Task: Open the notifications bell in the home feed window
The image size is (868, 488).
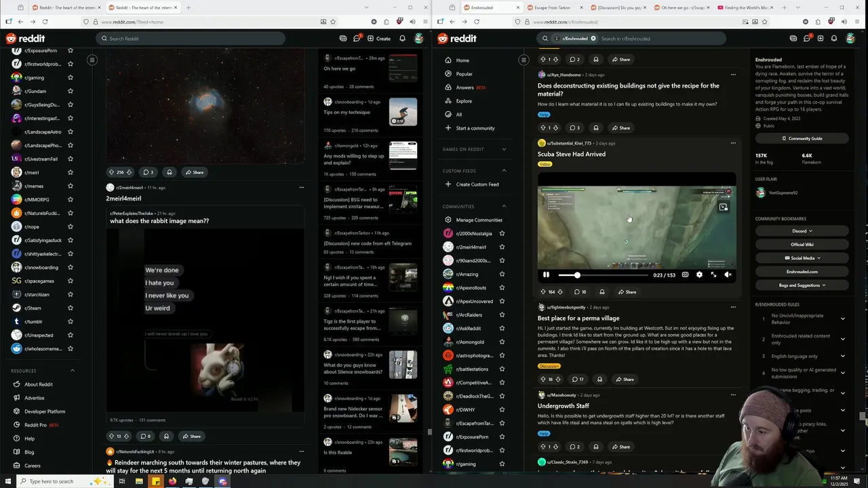Action: (402, 39)
